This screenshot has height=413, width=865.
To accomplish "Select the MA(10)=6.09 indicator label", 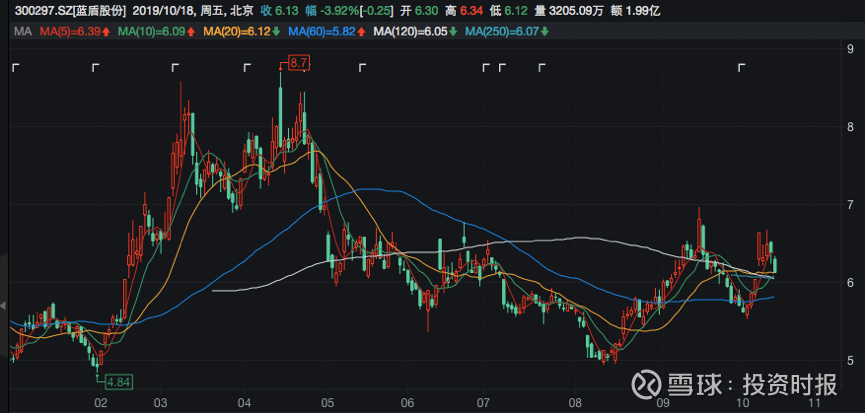I will (156, 32).
